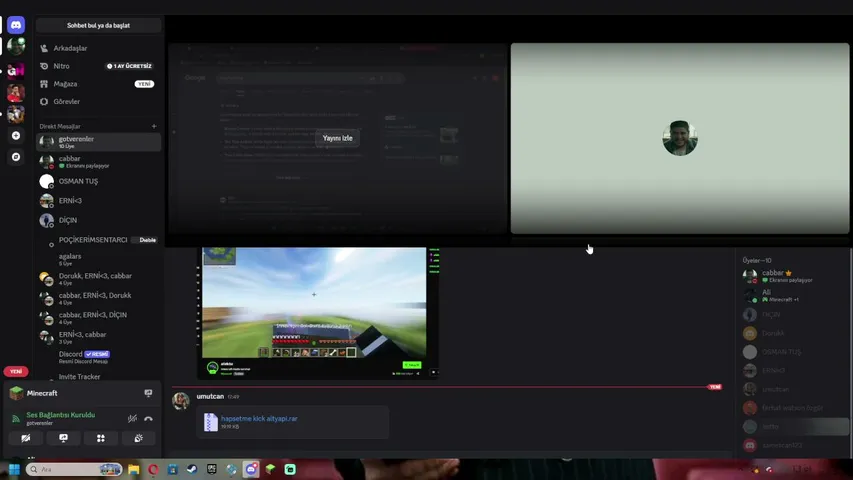This screenshot has width=853, height=480.
Task: Click the add server plus icon
Action: click(16, 136)
